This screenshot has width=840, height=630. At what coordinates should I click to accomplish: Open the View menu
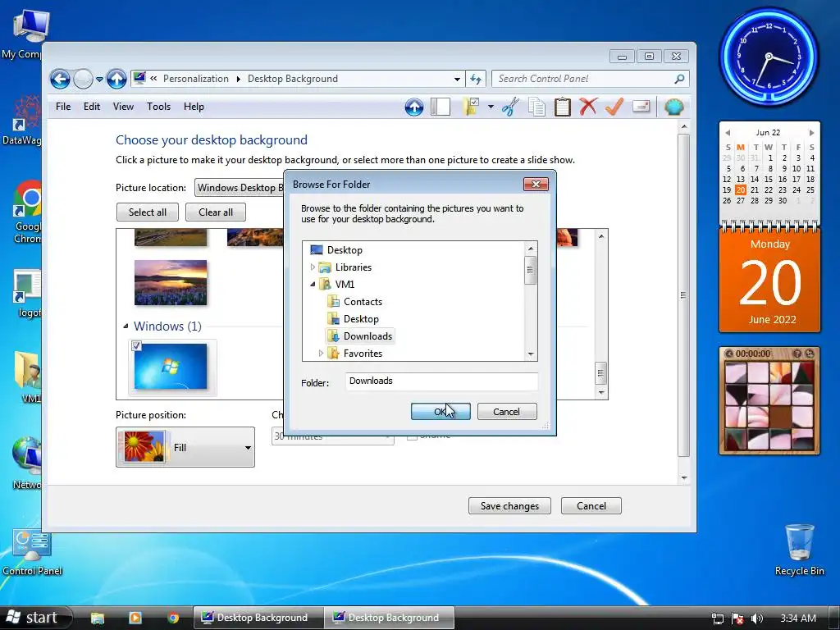pos(123,107)
